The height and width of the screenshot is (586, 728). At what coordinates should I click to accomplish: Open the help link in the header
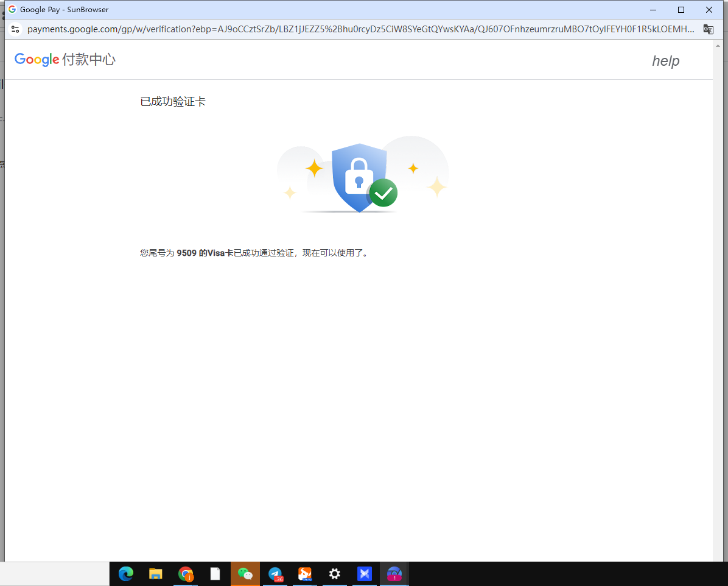coord(666,61)
